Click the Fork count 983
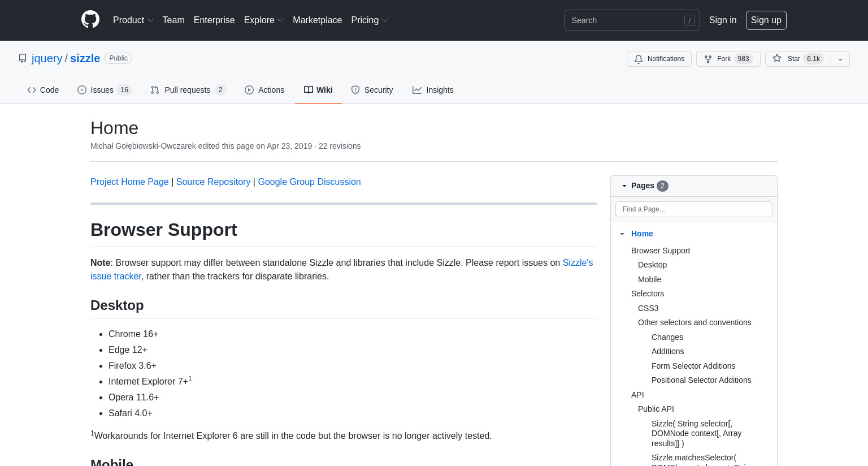The width and height of the screenshot is (868, 466). pos(743,59)
